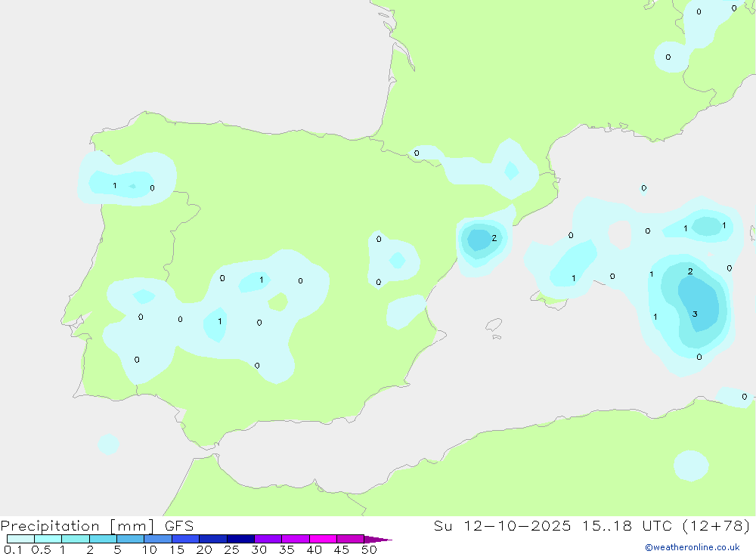This screenshot has width=756, height=554.
Task: Click the '(12+78)' forecast offset text
Action: tap(717, 525)
